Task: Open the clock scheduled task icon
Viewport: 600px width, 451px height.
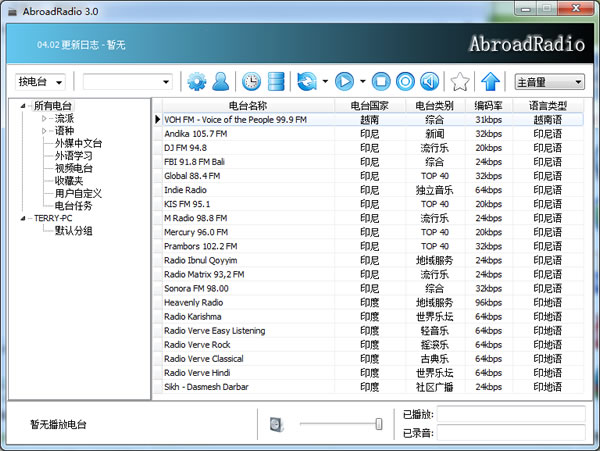Action: pos(251,81)
